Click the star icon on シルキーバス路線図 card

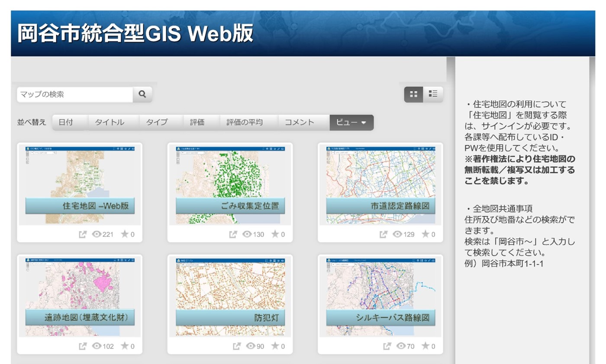click(426, 346)
